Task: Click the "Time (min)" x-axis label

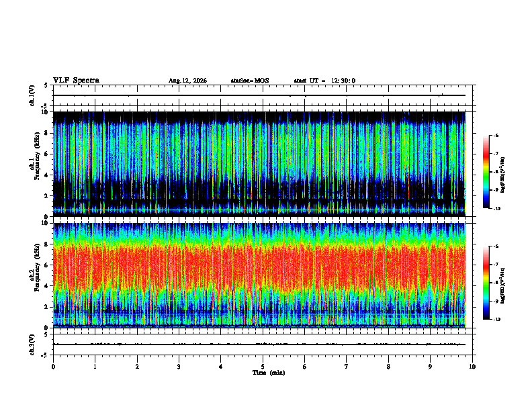Action: (269, 373)
